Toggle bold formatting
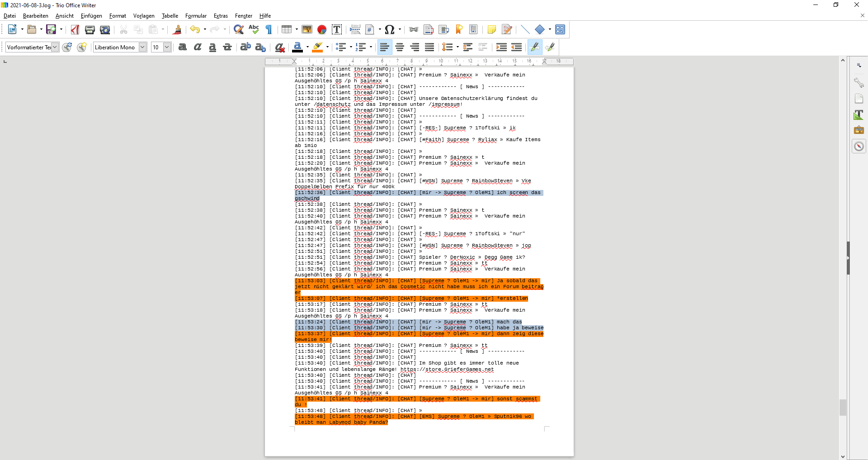The width and height of the screenshot is (868, 460). click(x=183, y=47)
